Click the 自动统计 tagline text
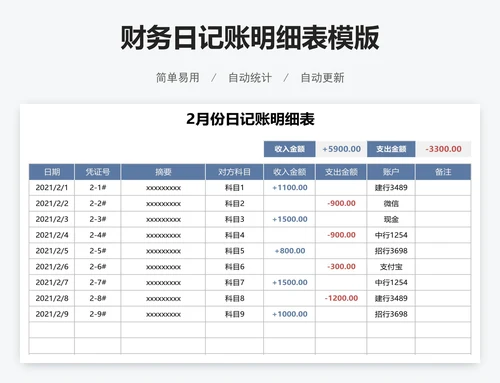 [x=250, y=78]
